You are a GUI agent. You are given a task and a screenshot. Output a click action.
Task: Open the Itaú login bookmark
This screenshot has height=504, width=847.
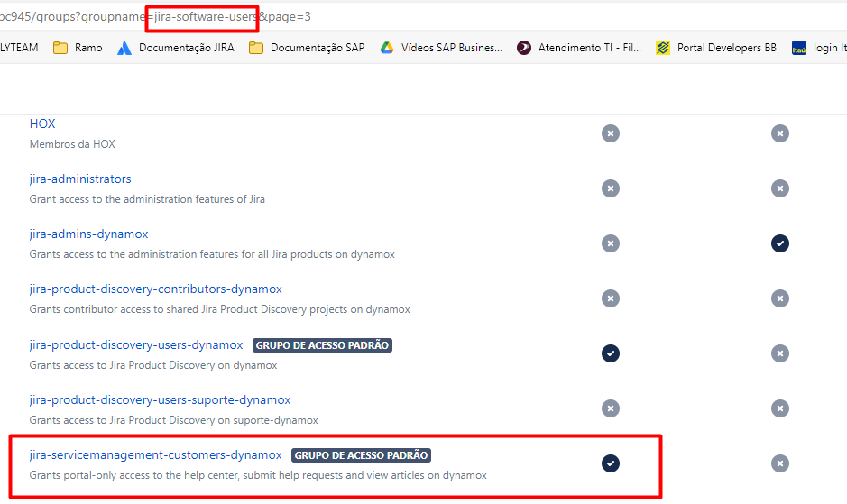coord(819,48)
